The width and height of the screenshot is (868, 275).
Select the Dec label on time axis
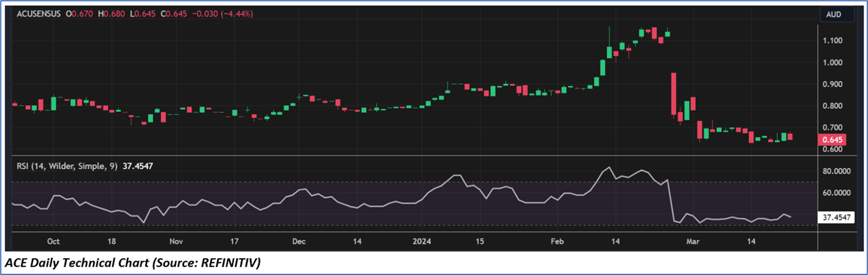tap(299, 241)
